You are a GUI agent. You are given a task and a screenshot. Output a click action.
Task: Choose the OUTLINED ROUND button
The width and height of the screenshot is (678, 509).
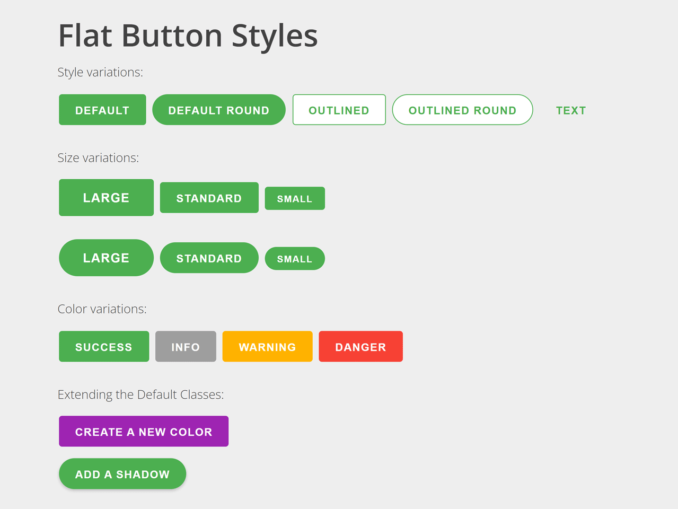tap(462, 110)
